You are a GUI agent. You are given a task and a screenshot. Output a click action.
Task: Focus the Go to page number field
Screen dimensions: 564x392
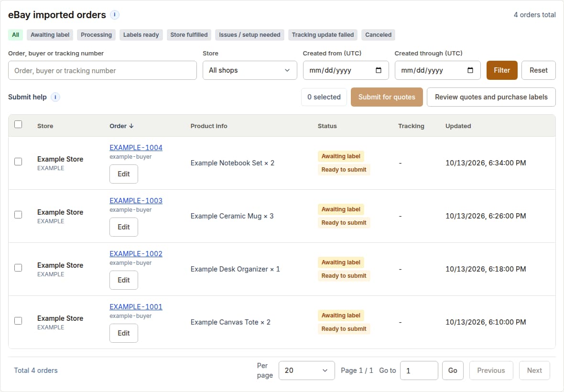click(x=419, y=370)
